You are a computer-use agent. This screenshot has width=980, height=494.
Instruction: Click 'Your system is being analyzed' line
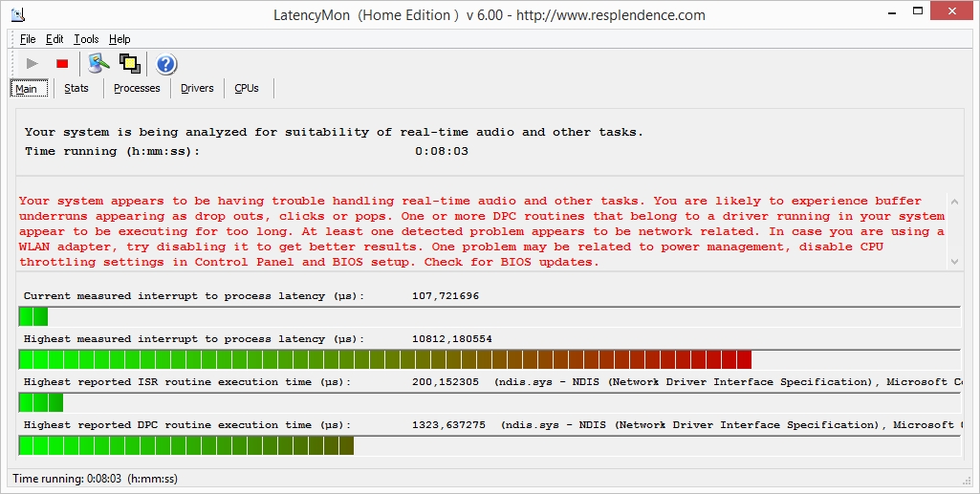334,132
